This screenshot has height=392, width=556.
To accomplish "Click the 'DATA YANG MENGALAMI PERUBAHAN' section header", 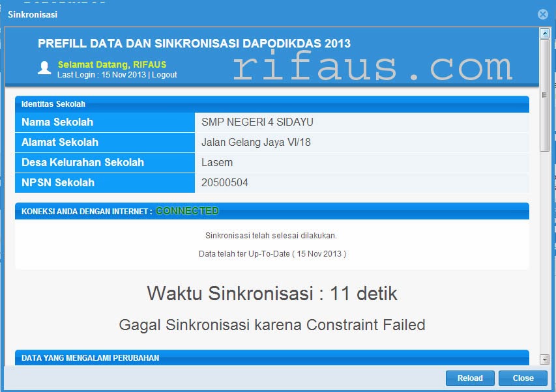I will click(x=272, y=357).
